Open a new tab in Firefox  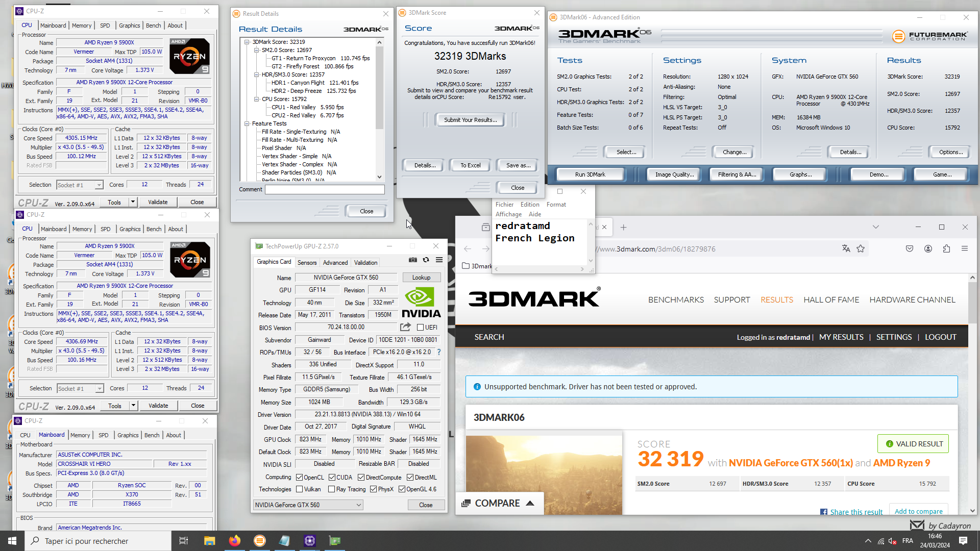tap(623, 228)
